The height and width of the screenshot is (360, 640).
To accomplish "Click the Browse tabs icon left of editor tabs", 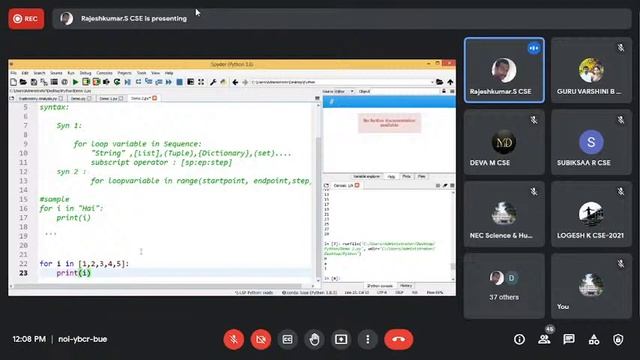I will (x=12, y=98).
